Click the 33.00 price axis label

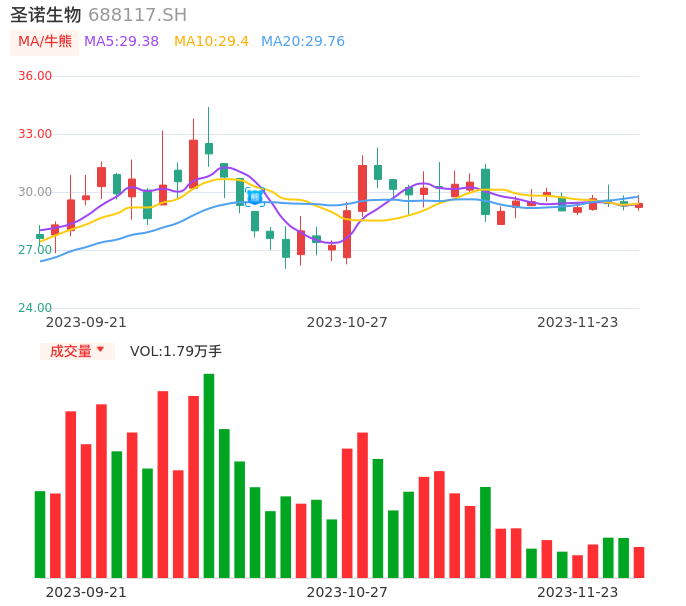(x=35, y=134)
